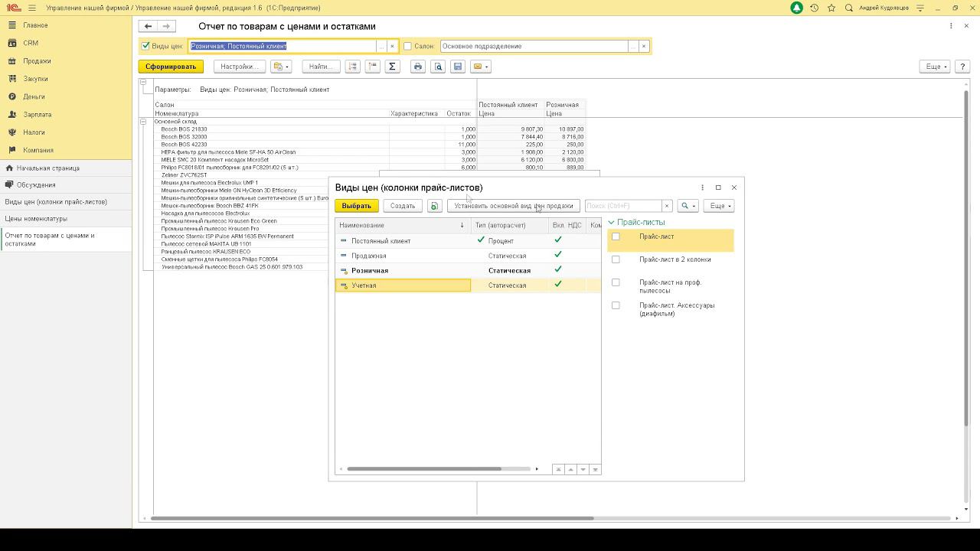Open the notifications bell in the title bar

tap(797, 8)
